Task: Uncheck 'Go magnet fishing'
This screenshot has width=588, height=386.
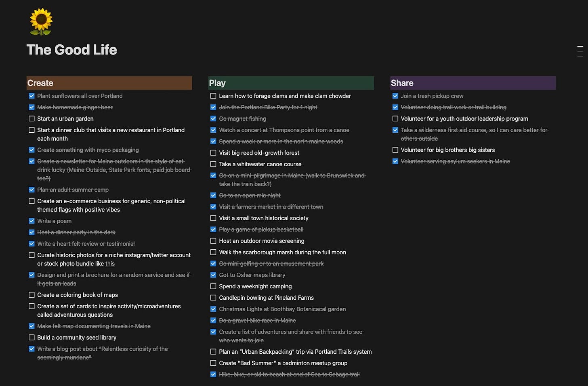Action: pos(213,119)
